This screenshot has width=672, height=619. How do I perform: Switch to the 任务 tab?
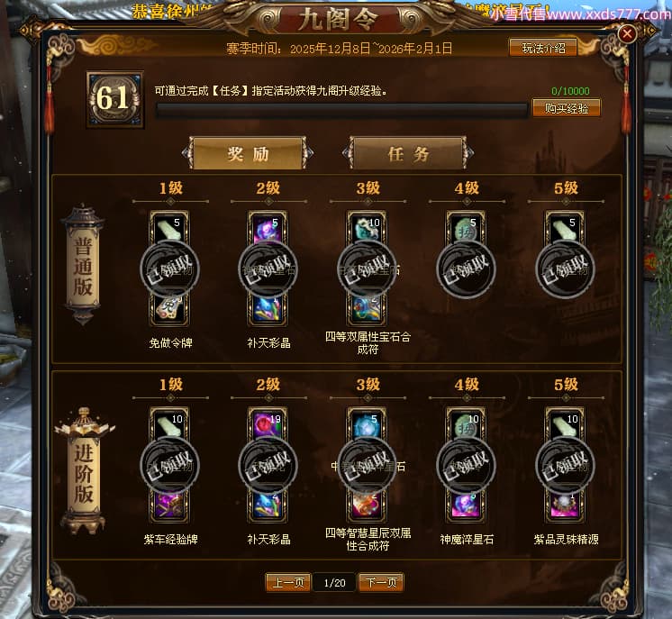pos(408,153)
